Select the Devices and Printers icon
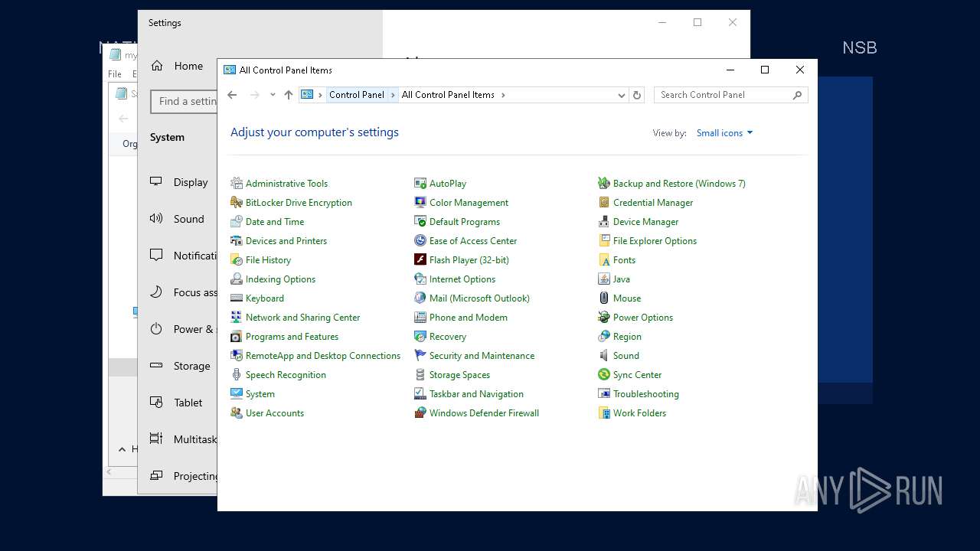The width and height of the screenshot is (980, 551). click(x=237, y=241)
